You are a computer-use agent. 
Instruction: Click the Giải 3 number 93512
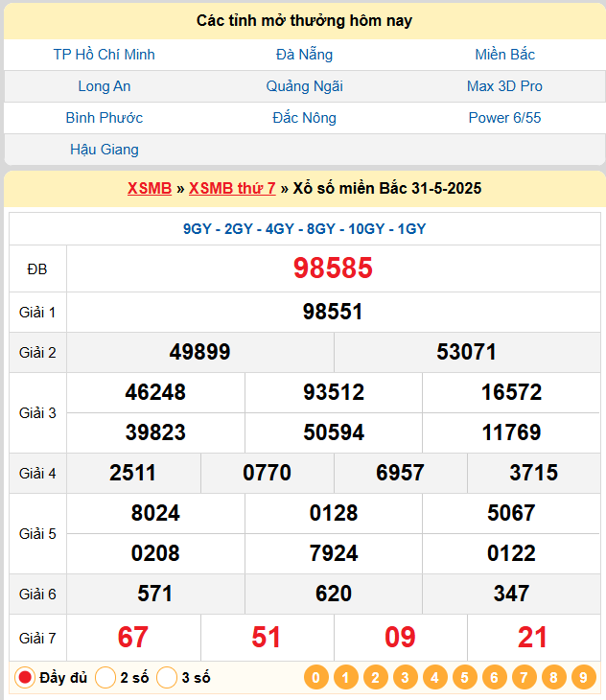tap(334, 392)
